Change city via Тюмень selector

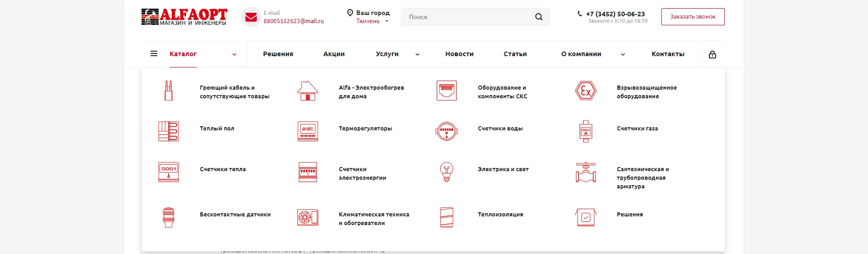pyautogui.click(x=372, y=21)
